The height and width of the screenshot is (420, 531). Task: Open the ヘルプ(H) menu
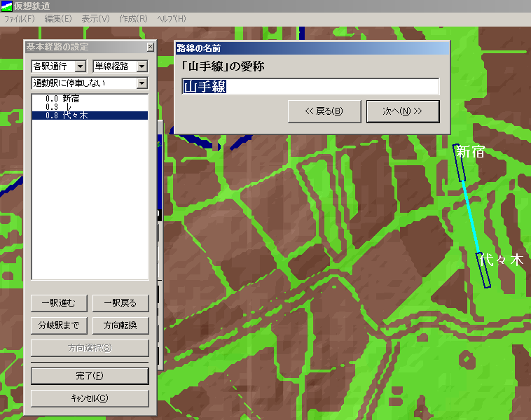coord(172,19)
